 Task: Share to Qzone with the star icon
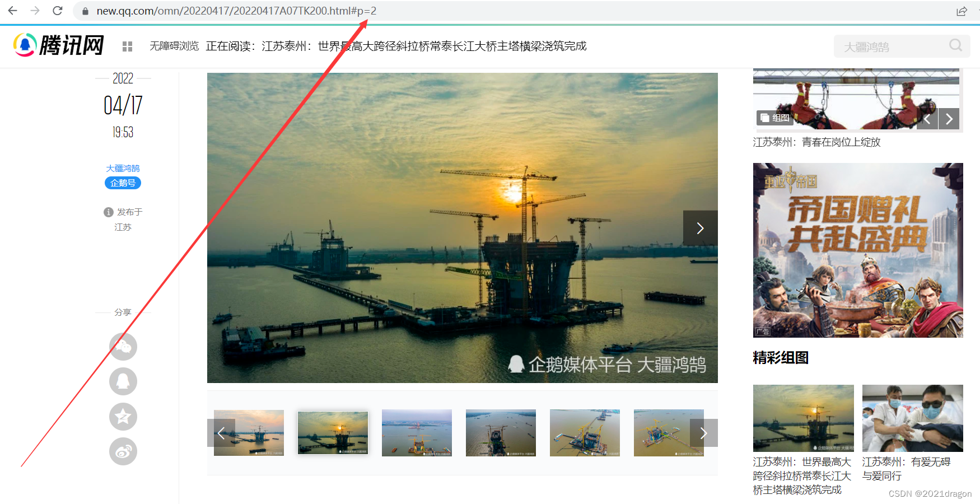[x=123, y=417]
